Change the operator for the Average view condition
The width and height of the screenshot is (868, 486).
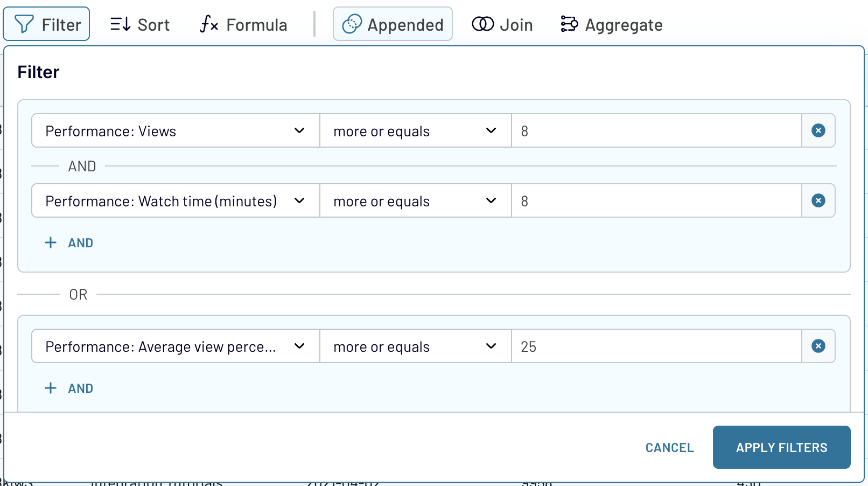click(x=415, y=346)
